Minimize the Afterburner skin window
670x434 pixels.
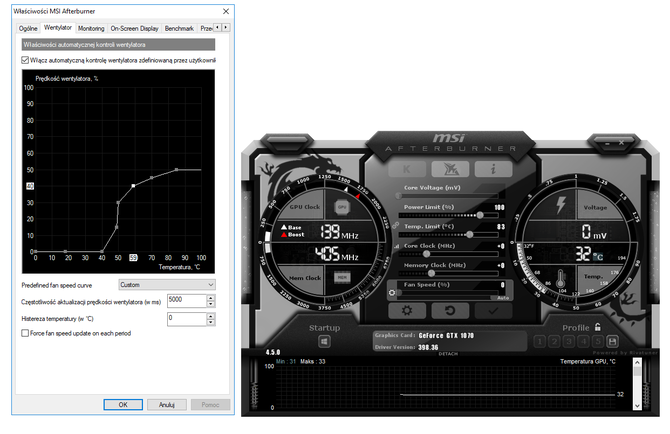pos(607,143)
